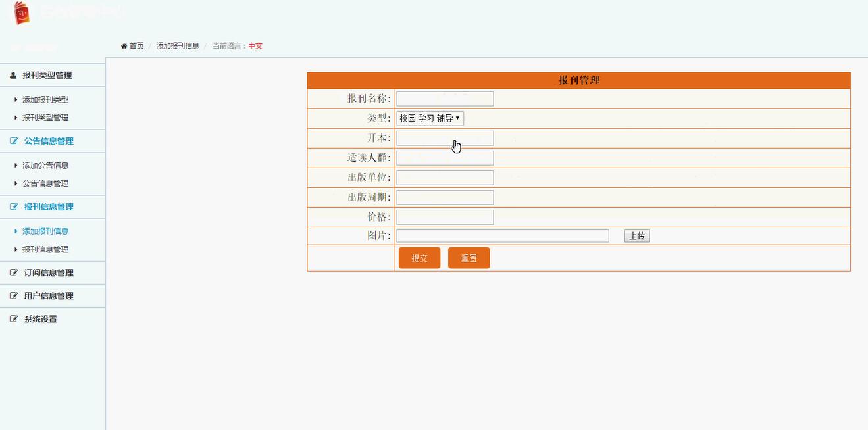The image size is (868, 430).
Task: Focus the 出版单位 input field
Action: coord(445,178)
